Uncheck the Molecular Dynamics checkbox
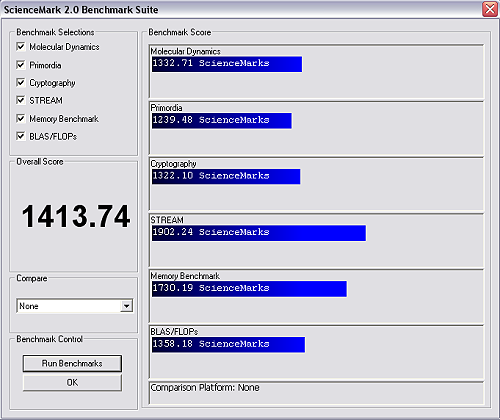 21,46
